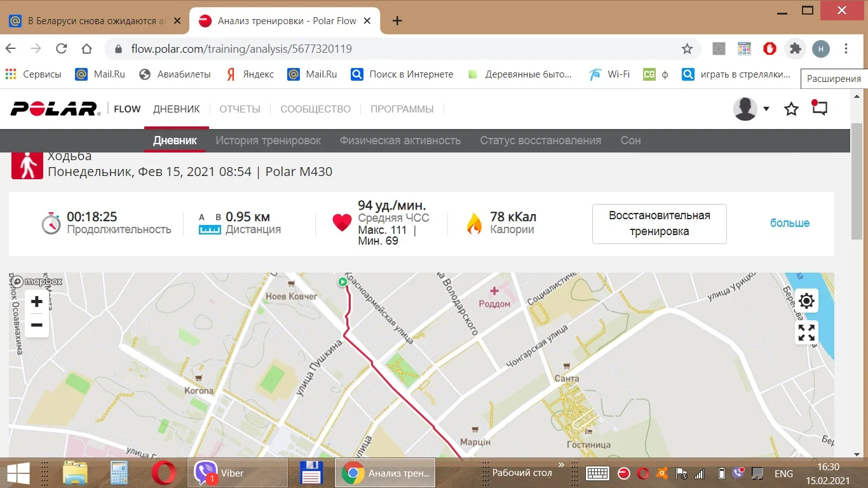Open the СООБЩЕСТВО menu item
868x488 pixels.
pos(316,109)
